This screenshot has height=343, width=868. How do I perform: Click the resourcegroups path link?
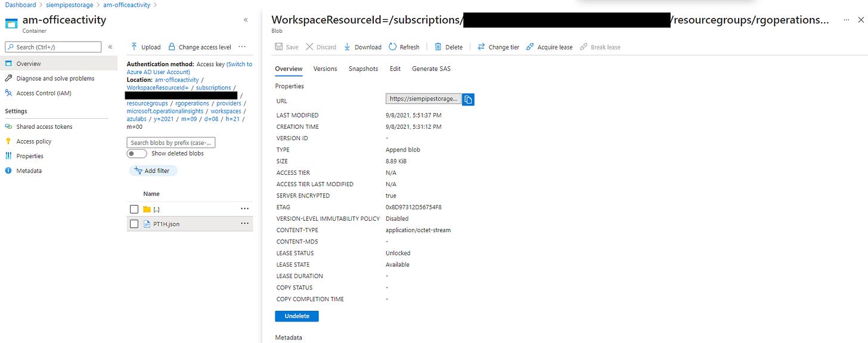pos(147,103)
